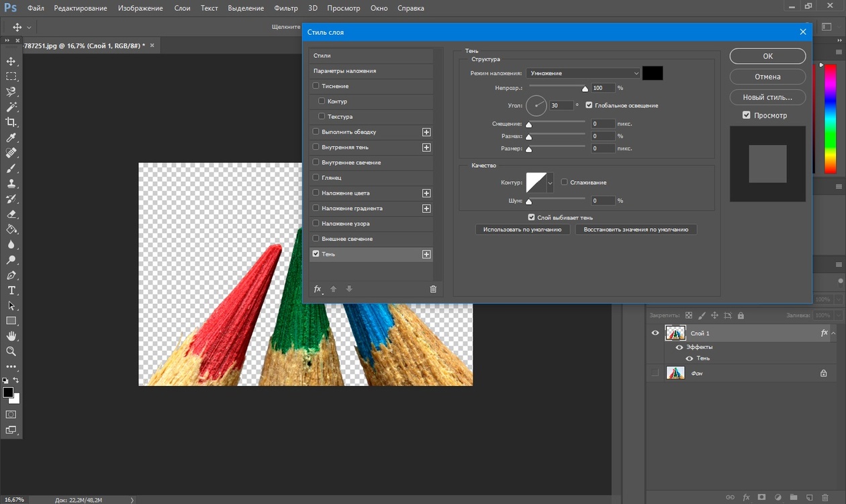
Task: Open the Слои menu
Action: click(x=182, y=8)
